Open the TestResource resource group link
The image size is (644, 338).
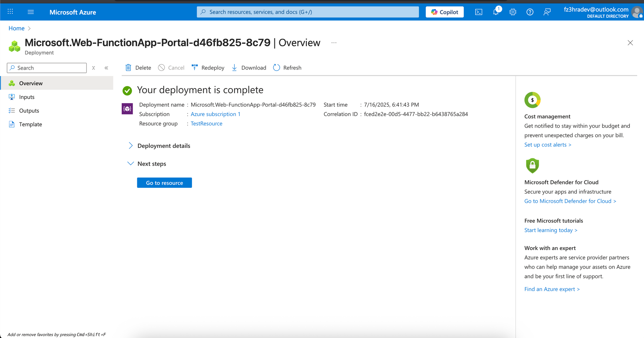[206, 123]
